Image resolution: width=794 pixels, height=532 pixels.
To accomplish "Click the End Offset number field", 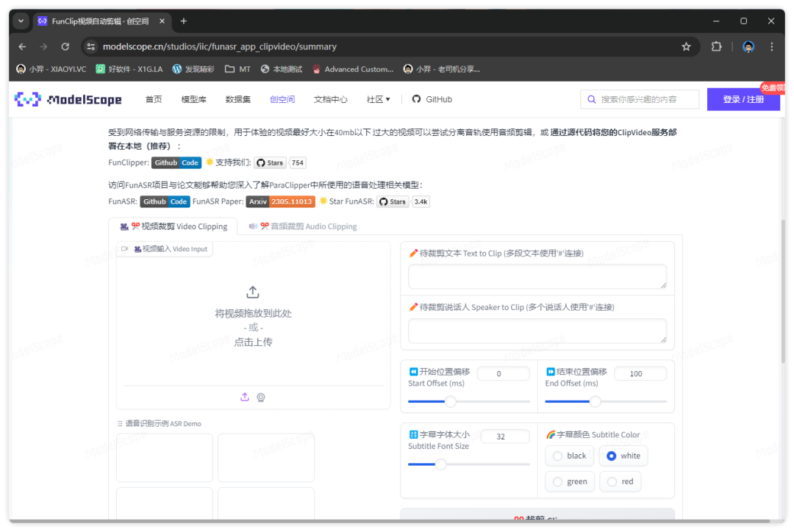I will [x=640, y=373].
